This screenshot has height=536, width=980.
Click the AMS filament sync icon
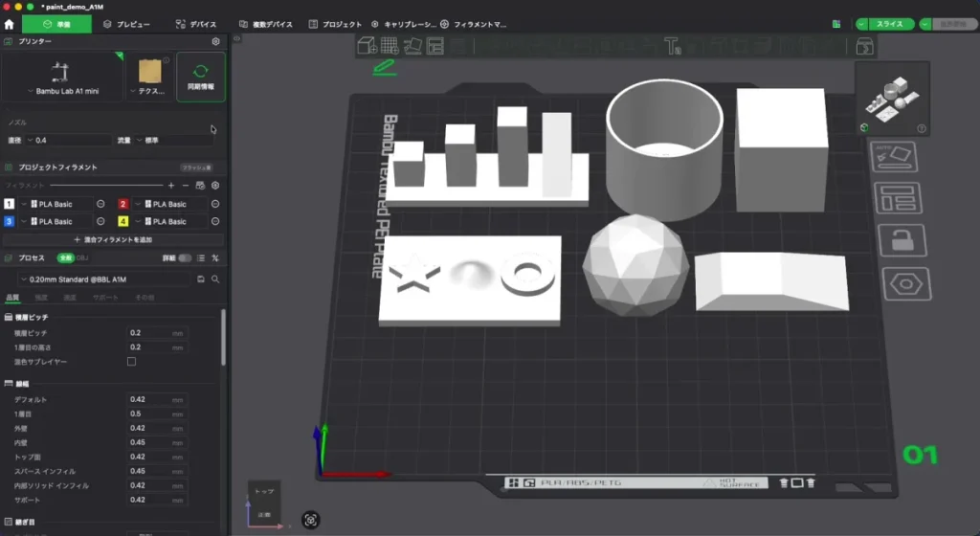pyautogui.click(x=200, y=186)
